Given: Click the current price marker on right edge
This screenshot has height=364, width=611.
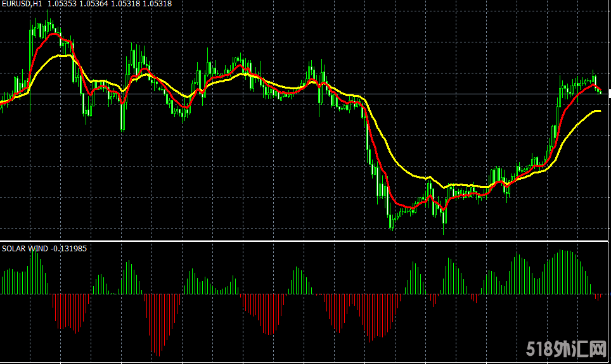Looking at the screenshot, I should 608,94.
